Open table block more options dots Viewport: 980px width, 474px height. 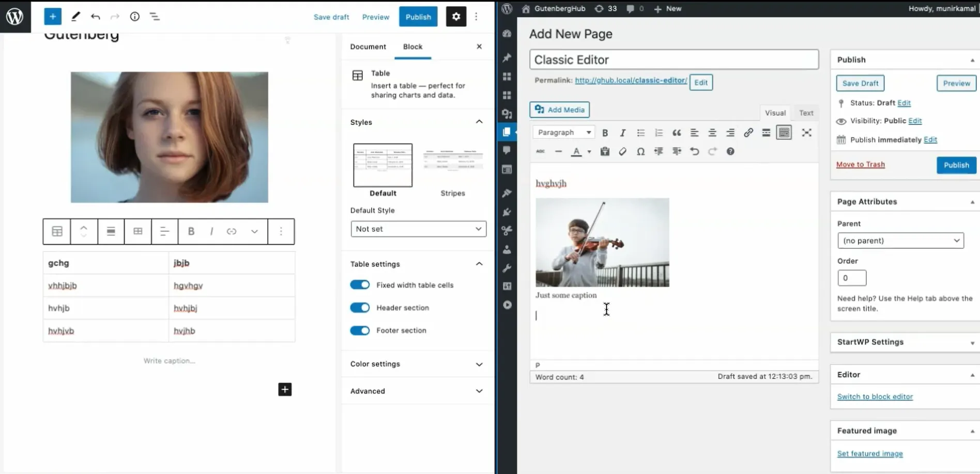281,231
